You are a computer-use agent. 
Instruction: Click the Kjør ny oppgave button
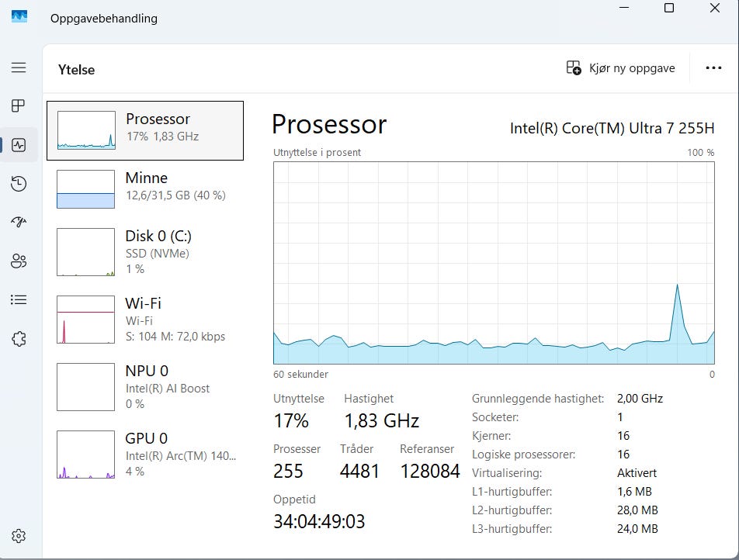click(620, 68)
